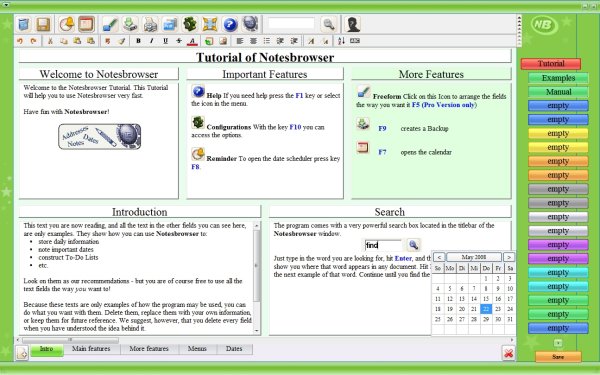600x375 pixels.
Task: Open the Reminder bell icon in toolbar
Action: point(66,24)
